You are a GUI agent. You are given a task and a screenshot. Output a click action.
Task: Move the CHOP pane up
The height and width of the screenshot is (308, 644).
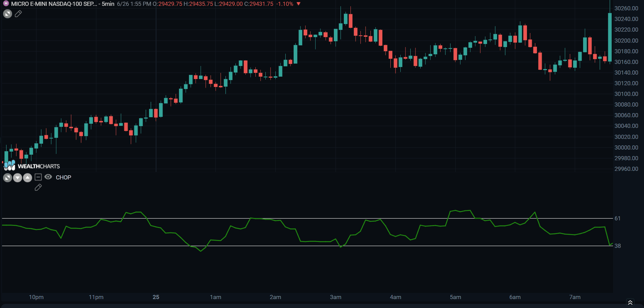click(x=28, y=178)
